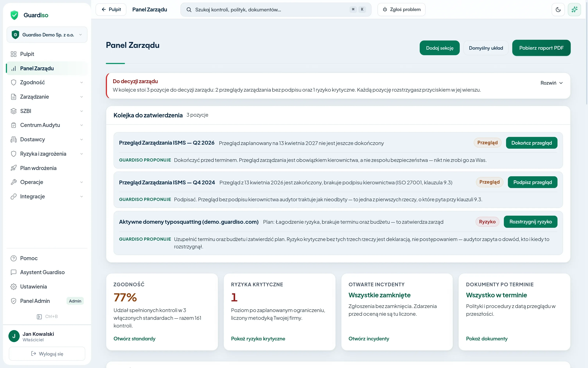588x368 pixels.
Task: Go back using the Pulpit arrow button
Action: pyautogui.click(x=111, y=10)
